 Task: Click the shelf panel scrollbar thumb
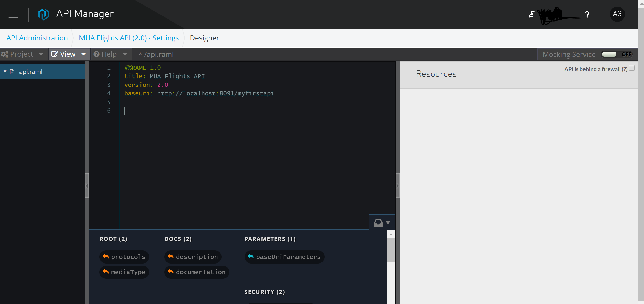(x=391, y=250)
